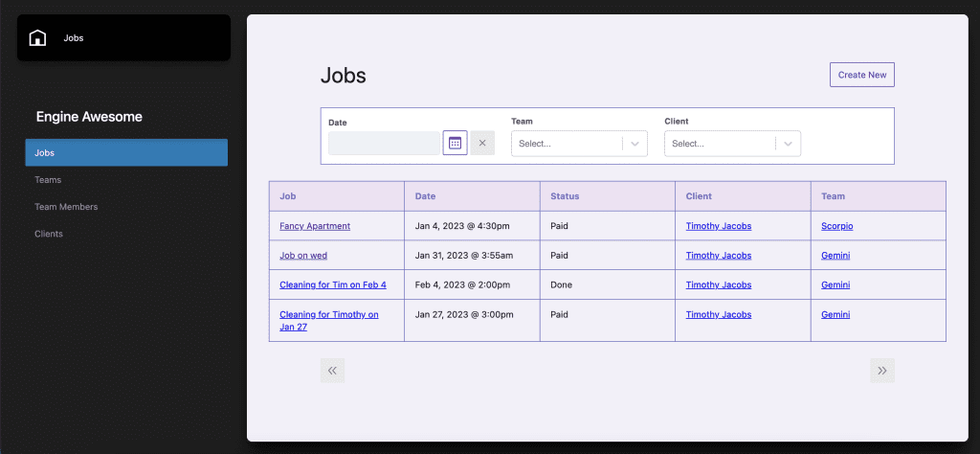Viewport: 980px width, 454px height.
Task: Open Cleaning for Tim on Feb 4
Action: [333, 284]
